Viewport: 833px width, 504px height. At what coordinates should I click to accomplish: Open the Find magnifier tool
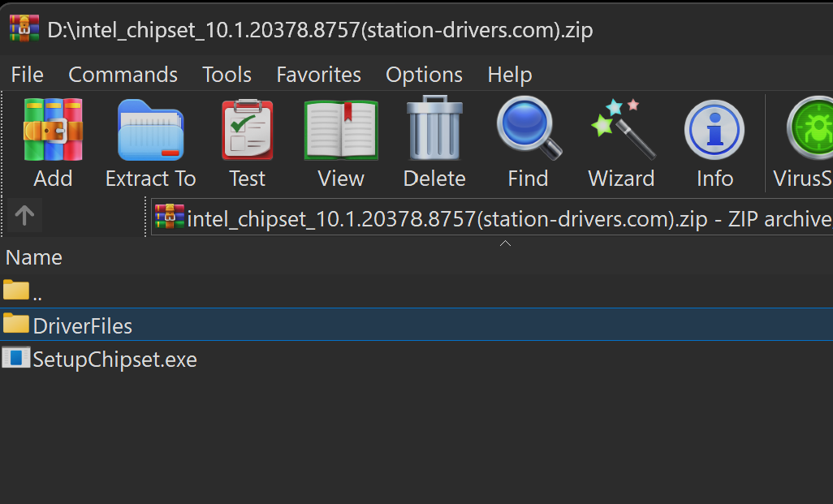(x=529, y=130)
